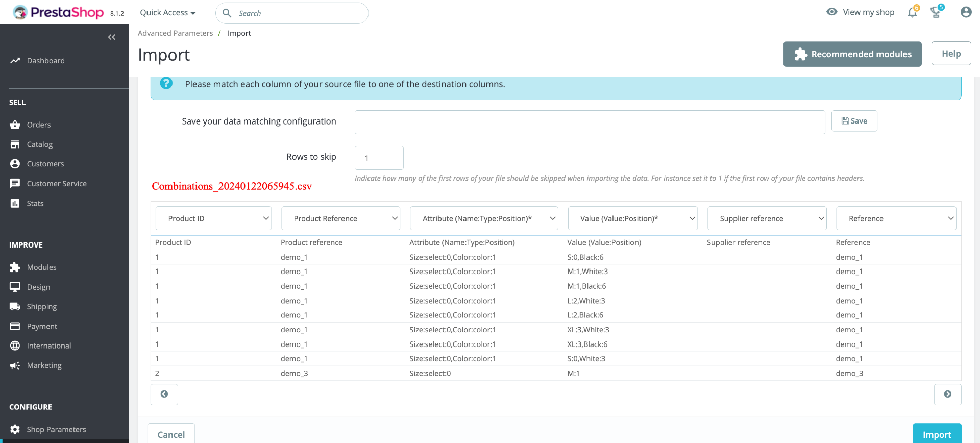Open Modules menu item
This screenshot has height=443, width=980.
(42, 267)
